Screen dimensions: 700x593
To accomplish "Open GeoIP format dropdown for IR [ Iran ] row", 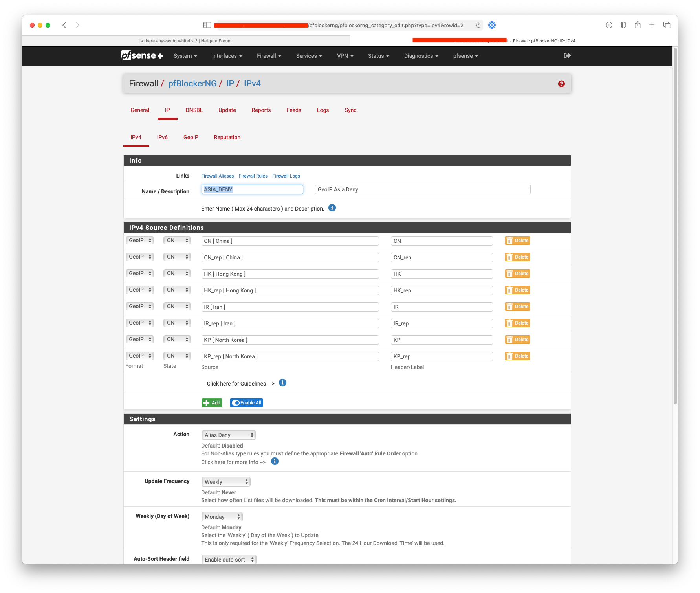I will click(x=139, y=307).
